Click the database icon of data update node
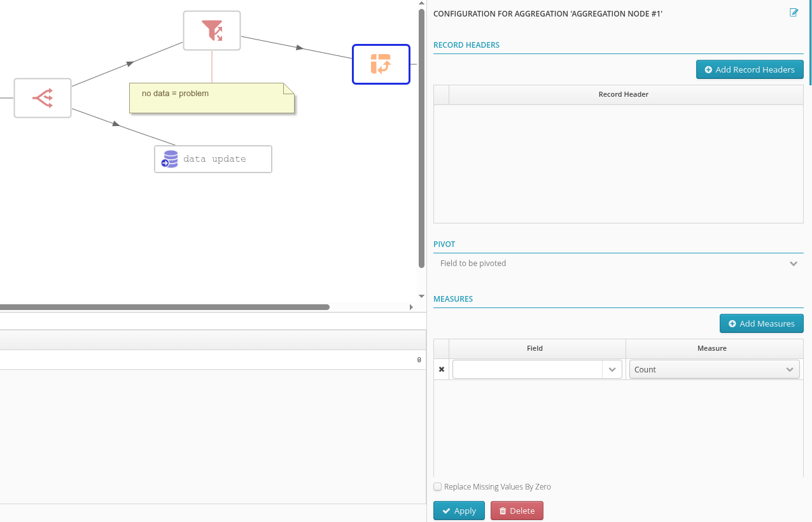The height and width of the screenshot is (522, 812). coord(170,159)
